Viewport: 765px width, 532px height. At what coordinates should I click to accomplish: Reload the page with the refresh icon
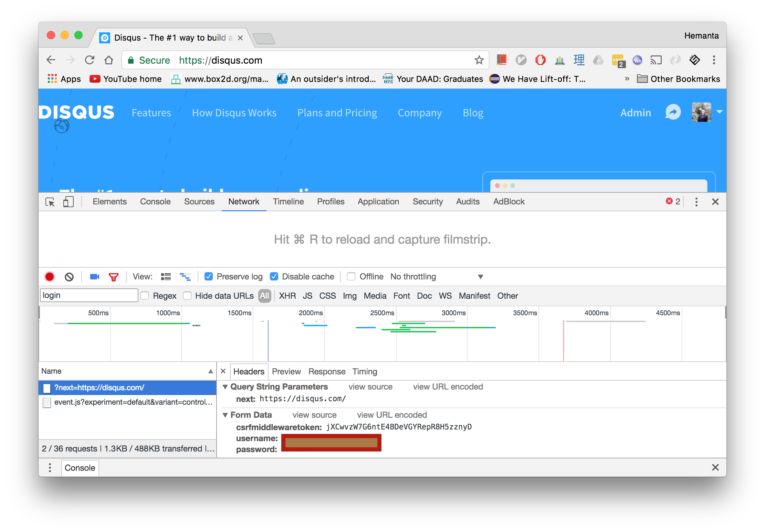point(90,60)
